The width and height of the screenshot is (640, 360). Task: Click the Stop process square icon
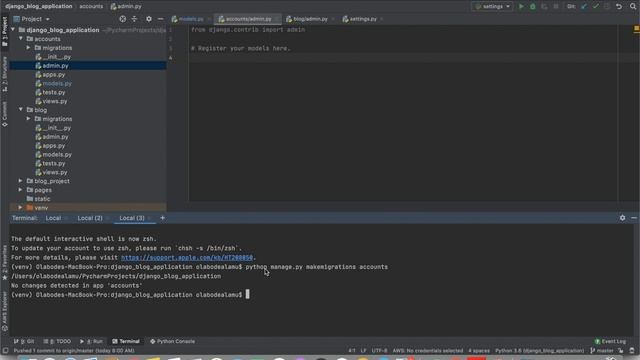(556, 7)
